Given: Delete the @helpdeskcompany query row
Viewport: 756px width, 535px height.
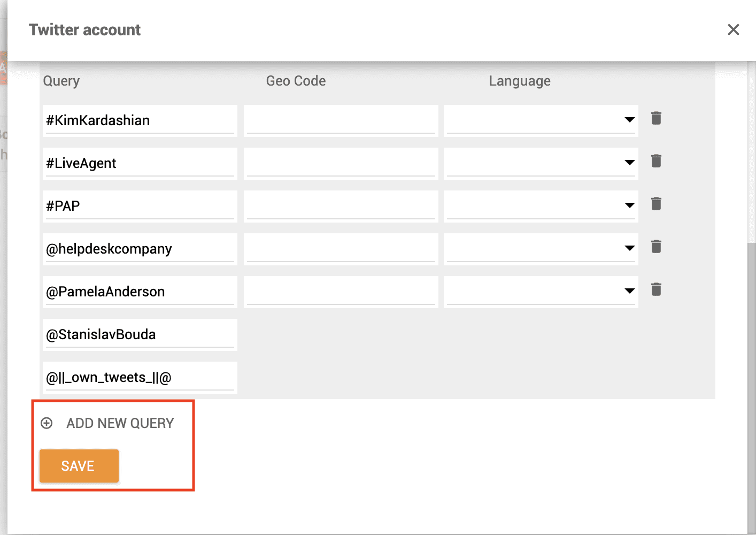Looking at the screenshot, I should point(656,247).
